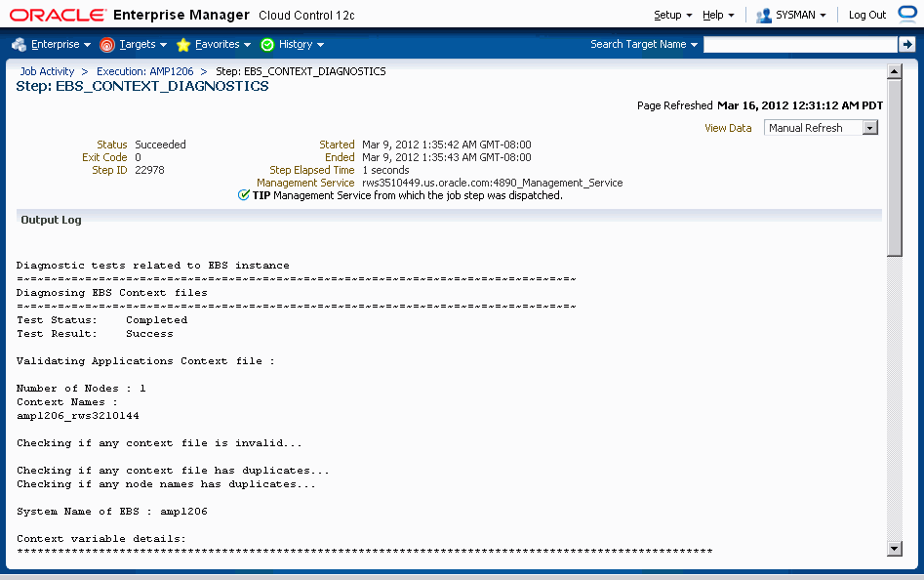Viewport: 924px width, 580px height.
Task: Click the search go arrow icon
Action: [906, 44]
